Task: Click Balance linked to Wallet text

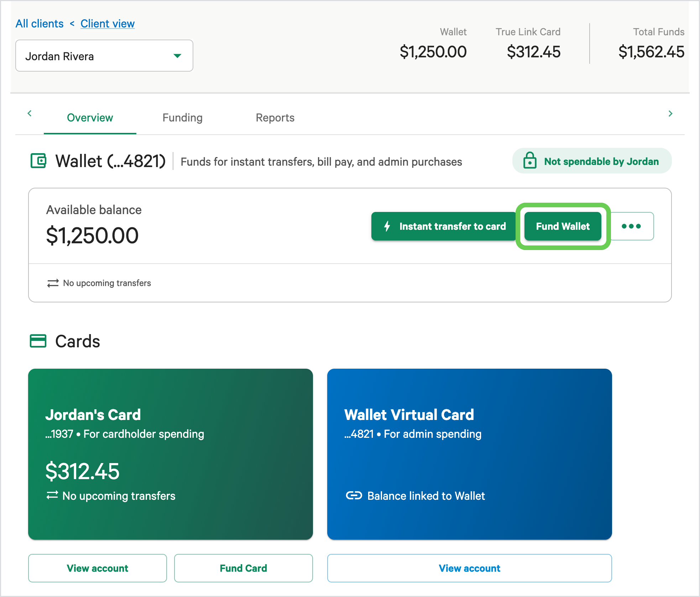Action: 426,496
